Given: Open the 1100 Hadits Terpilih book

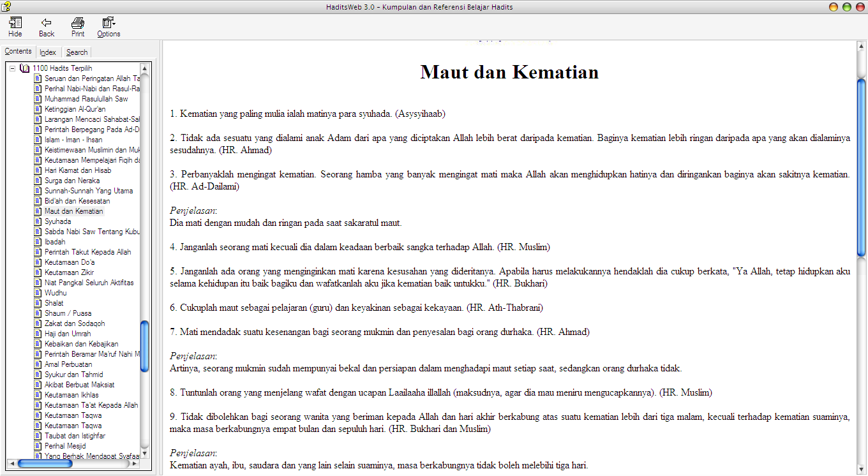Looking at the screenshot, I should (x=63, y=68).
